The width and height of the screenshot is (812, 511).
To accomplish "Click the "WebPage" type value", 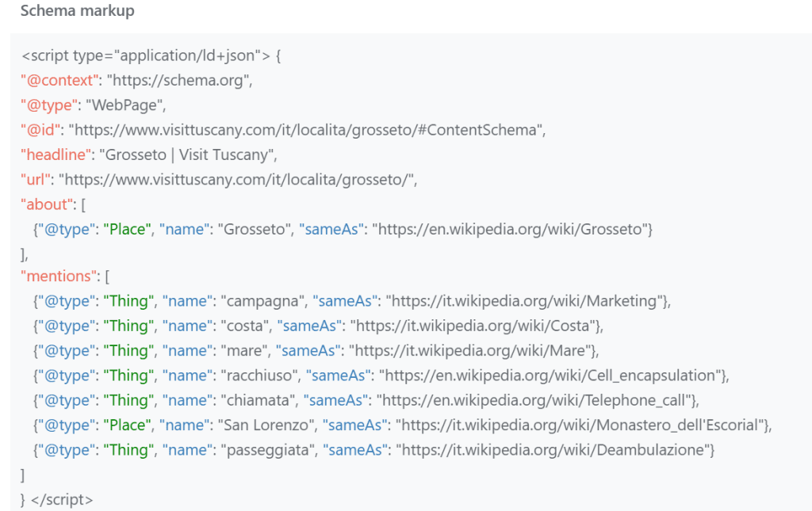I will 124,105.
